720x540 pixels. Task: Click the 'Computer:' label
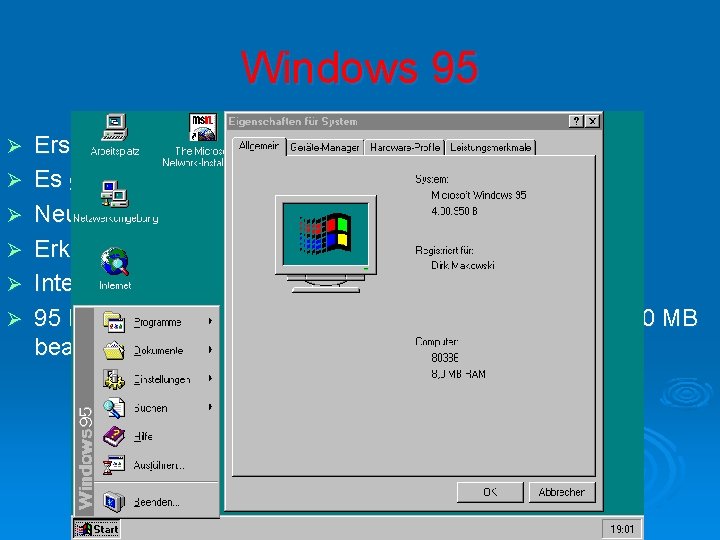point(436,342)
